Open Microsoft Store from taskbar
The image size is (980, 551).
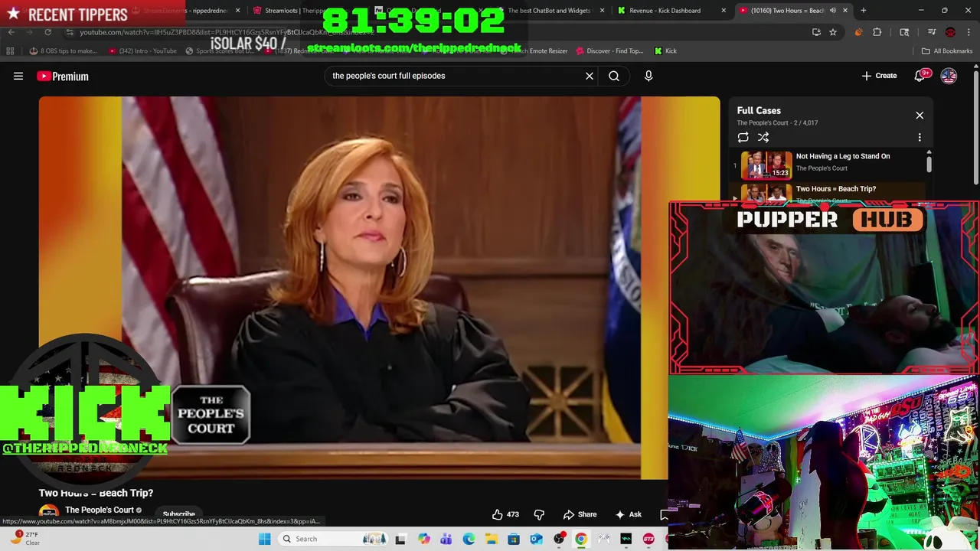(514, 539)
